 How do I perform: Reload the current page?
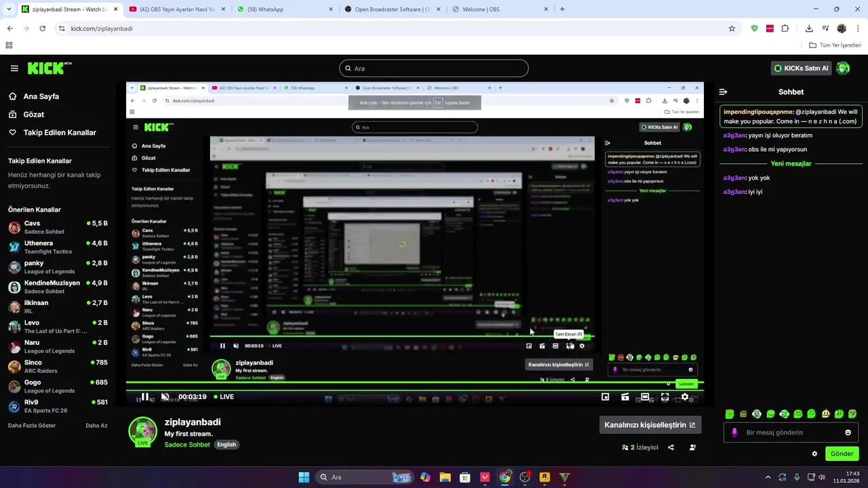(x=42, y=28)
